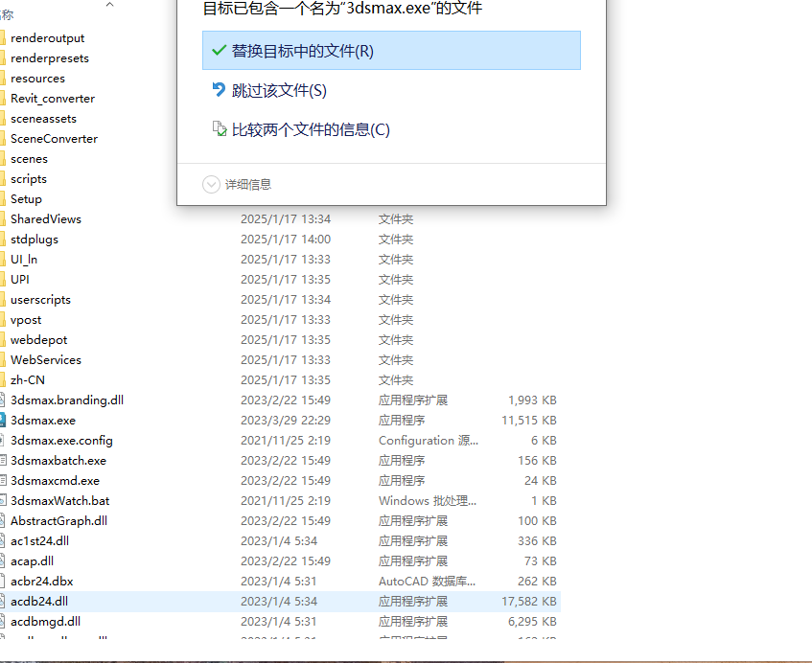The image size is (812, 663).
Task: Expand 详细信息 chevron in dialog
Action: (211, 184)
